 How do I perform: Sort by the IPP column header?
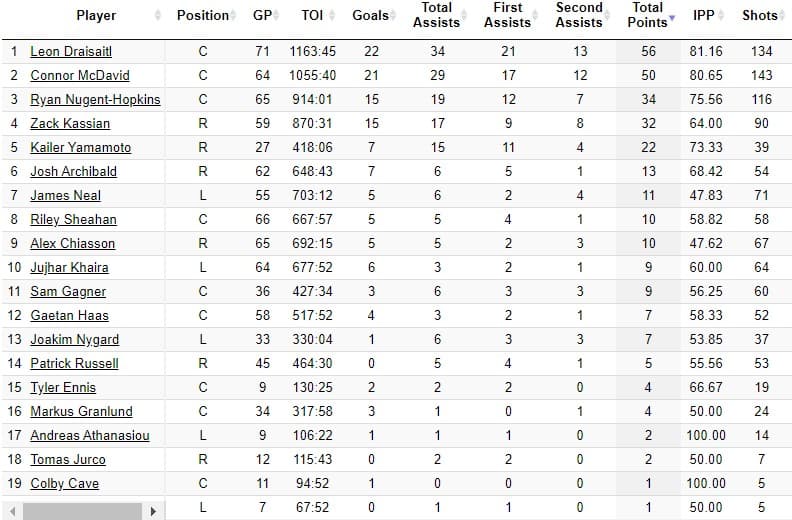click(703, 16)
